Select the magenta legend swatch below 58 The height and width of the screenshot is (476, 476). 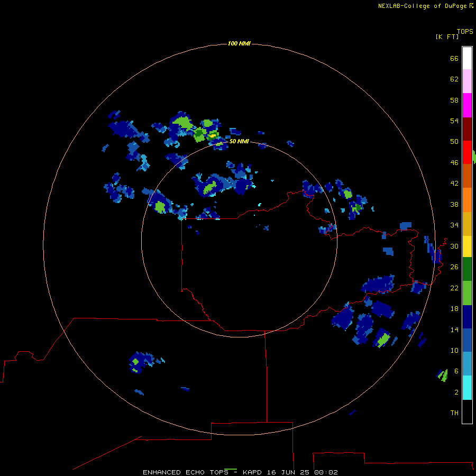pyautogui.click(x=467, y=105)
